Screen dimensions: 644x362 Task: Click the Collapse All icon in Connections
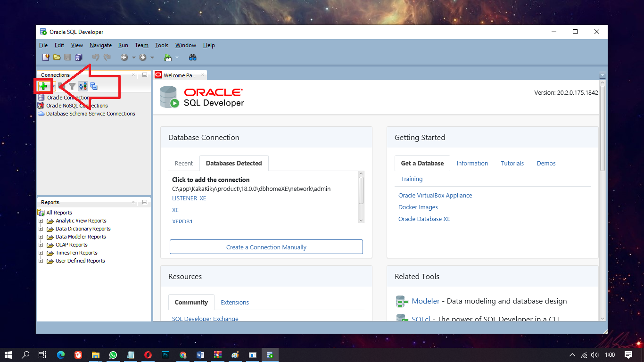pos(94,86)
